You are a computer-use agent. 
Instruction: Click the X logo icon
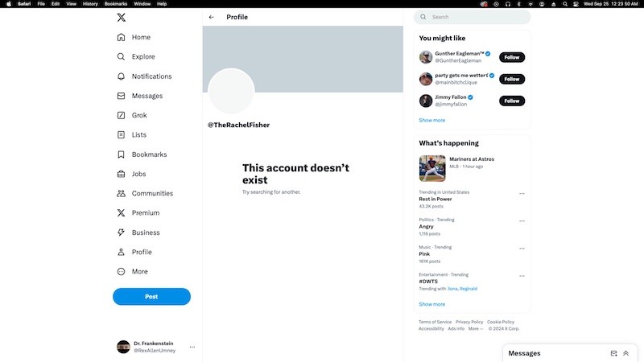coord(121,17)
